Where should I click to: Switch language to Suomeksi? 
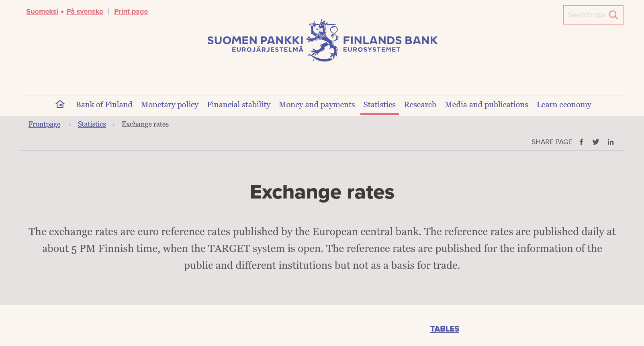[42, 12]
